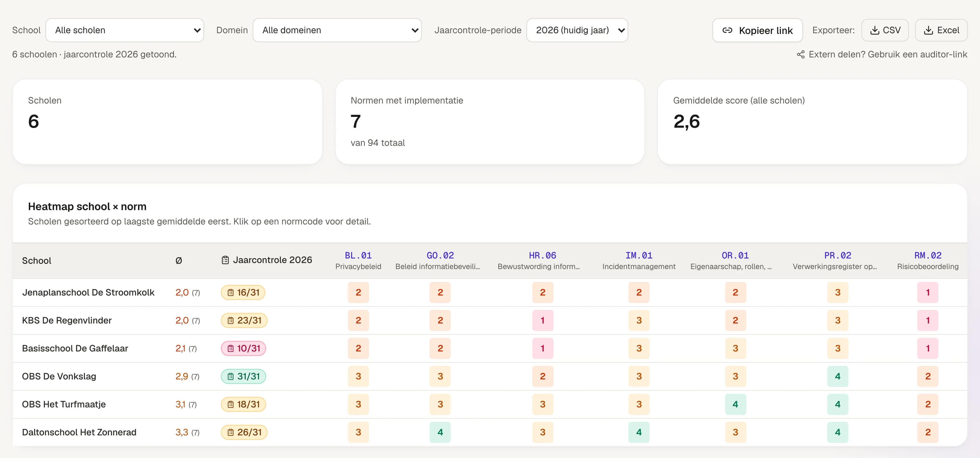
Task: Click the clipboard icon in the 26/31 badge
Action: (231, 433)
